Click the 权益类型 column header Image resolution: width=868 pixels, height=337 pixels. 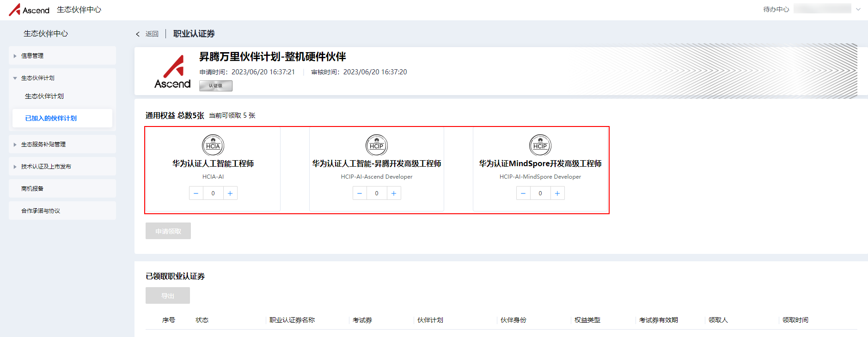point(587,320)
